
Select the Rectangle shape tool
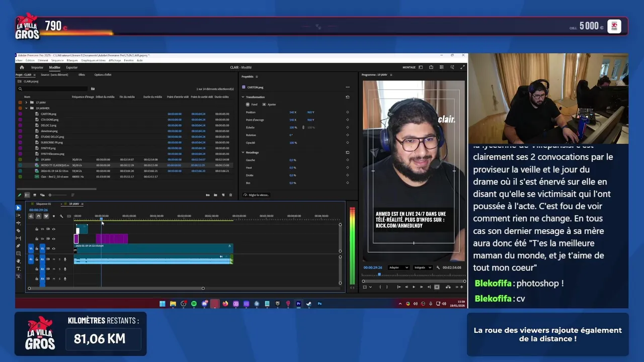pyautogui.click(x=19, y=253)
